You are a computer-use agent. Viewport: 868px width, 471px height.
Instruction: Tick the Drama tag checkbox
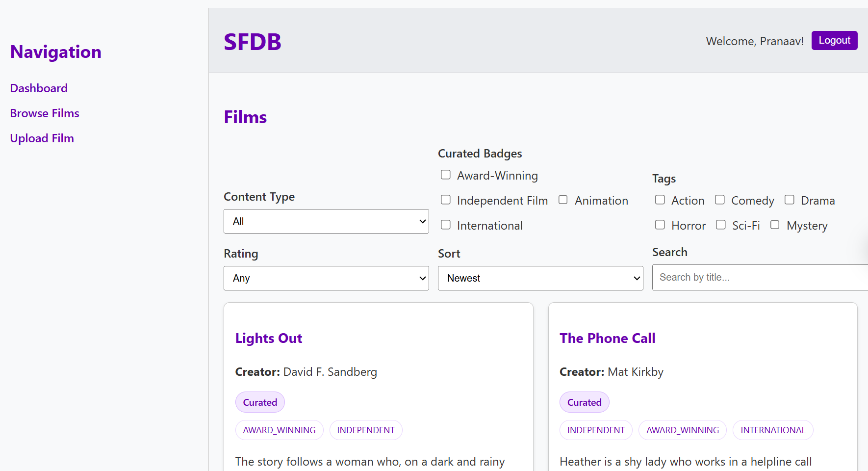790,200
